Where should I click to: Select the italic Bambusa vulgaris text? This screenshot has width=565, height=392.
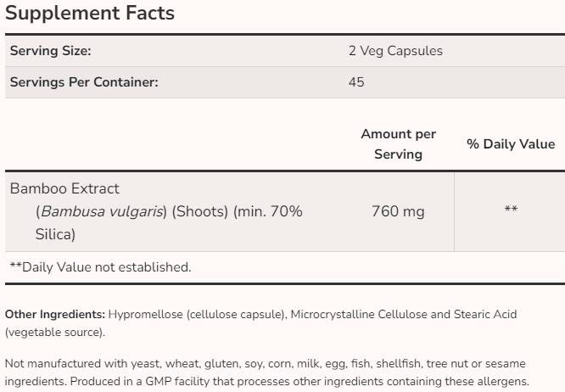[103, 211]
